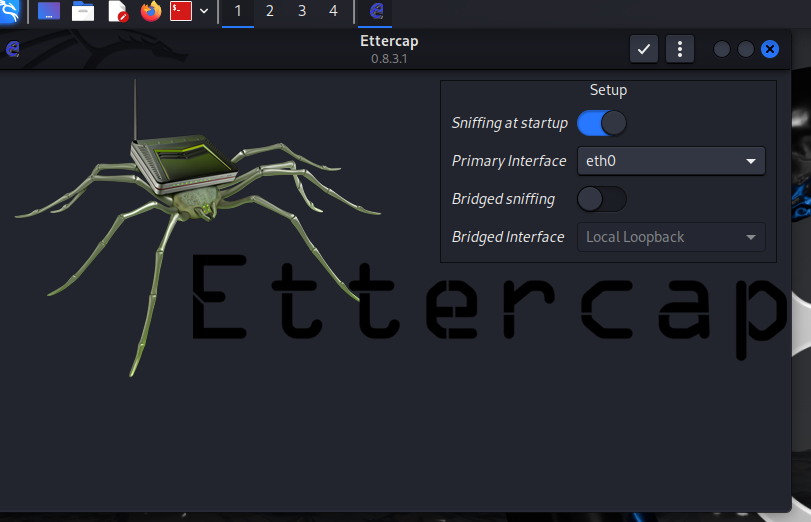The image size is (811, 522).
Task: Select the Ettercap taskbar window button
Action: click(x=375, y=11)
